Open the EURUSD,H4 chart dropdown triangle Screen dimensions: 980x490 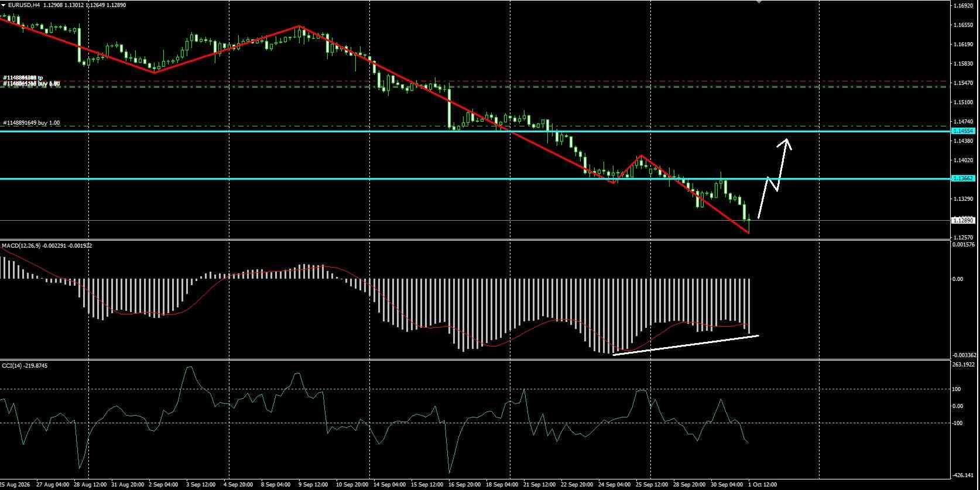(4, 5)
